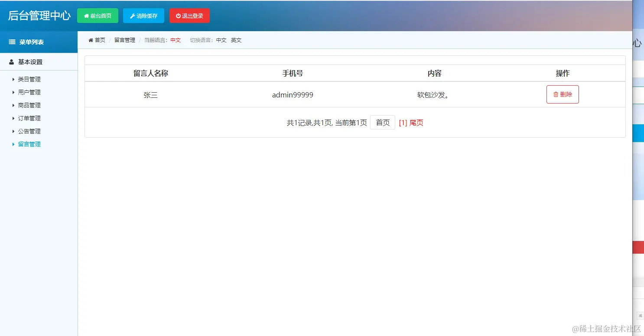Click the 首页 pagination button

tap(383, 123)
